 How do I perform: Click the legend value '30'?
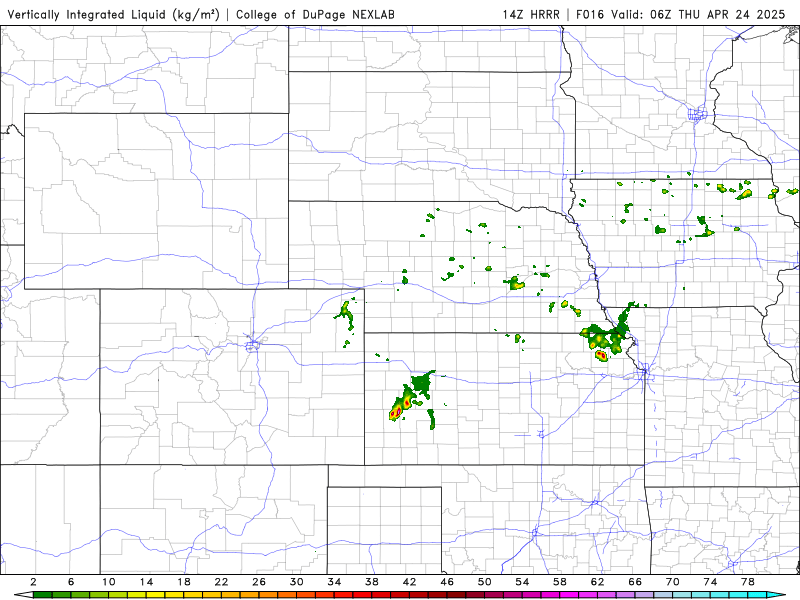(297, 582)
